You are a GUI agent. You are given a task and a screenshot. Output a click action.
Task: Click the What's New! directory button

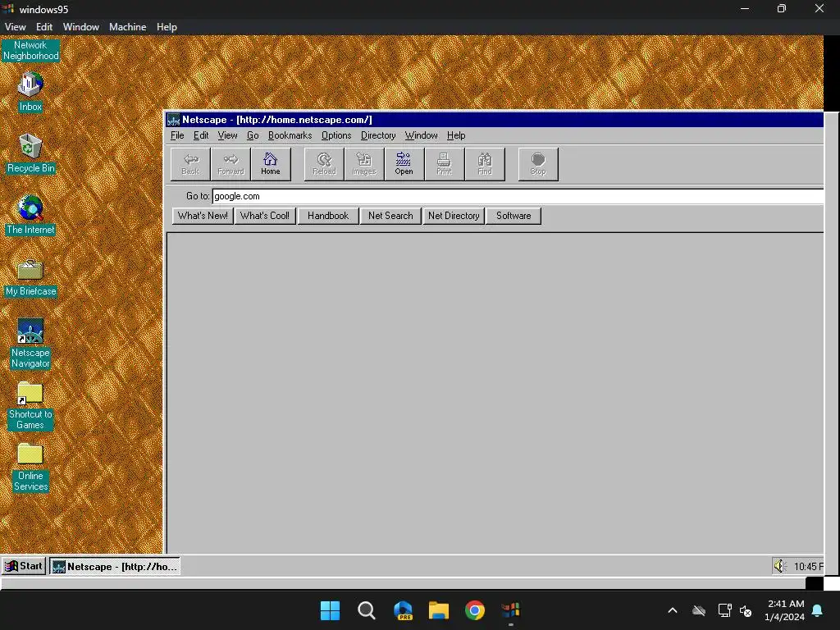click(x=203, y=216)
